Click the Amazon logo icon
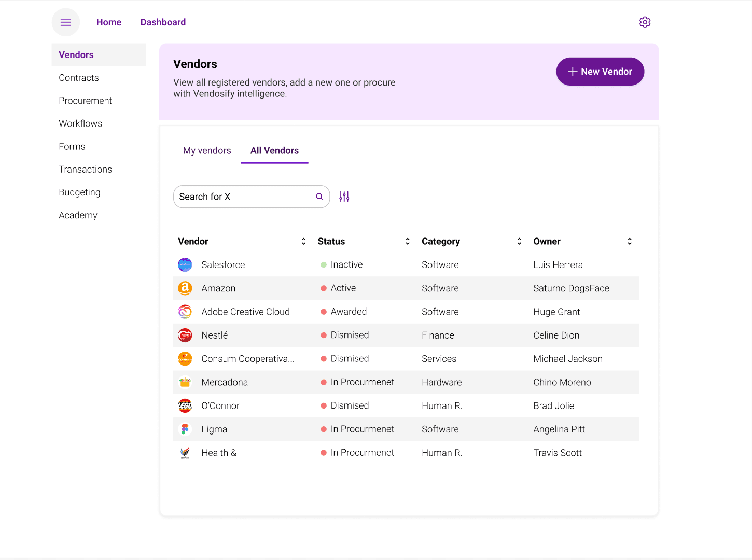Screen dimensions: 752x560 pos(185,288)
